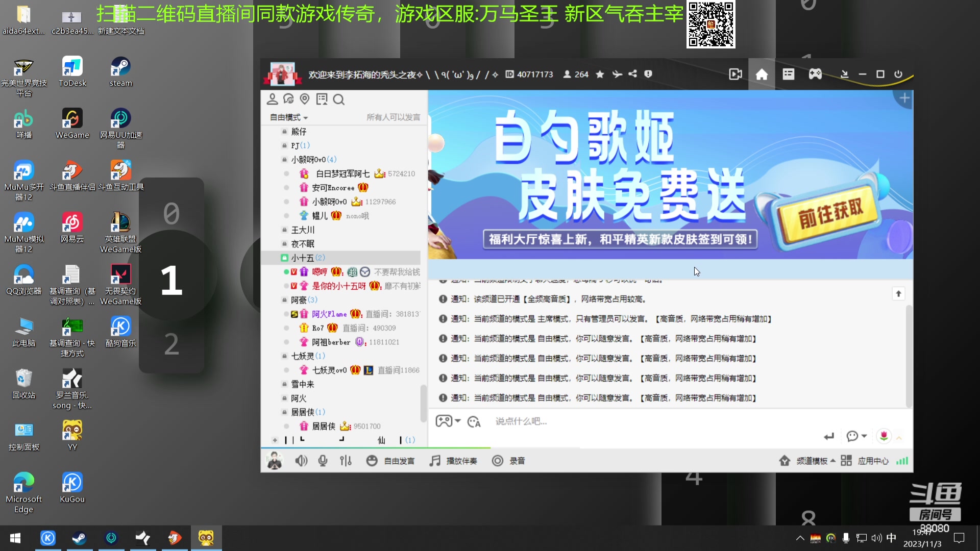Open the member contacts panel icon
Image resolution: width=980 pixels, height=551 pixels.
pos(273,99)
